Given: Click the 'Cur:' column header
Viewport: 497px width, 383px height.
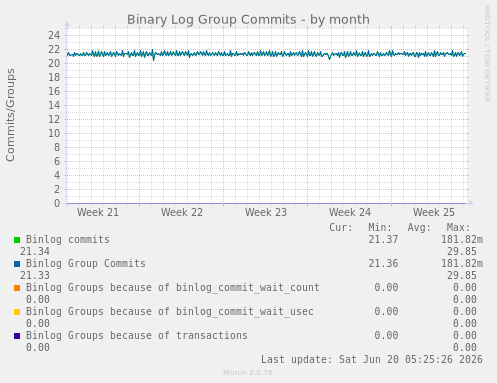Looking at the screenshot, I should coord(341,228).
